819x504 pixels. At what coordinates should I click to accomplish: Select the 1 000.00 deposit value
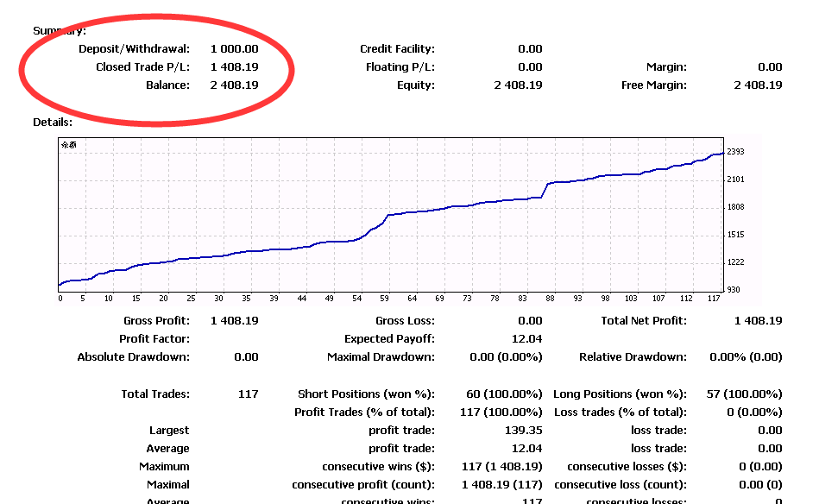point(235,49)
